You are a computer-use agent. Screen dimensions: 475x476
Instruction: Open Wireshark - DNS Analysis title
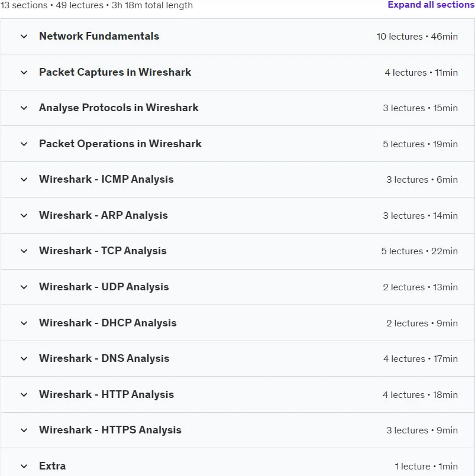pos(104,358)
